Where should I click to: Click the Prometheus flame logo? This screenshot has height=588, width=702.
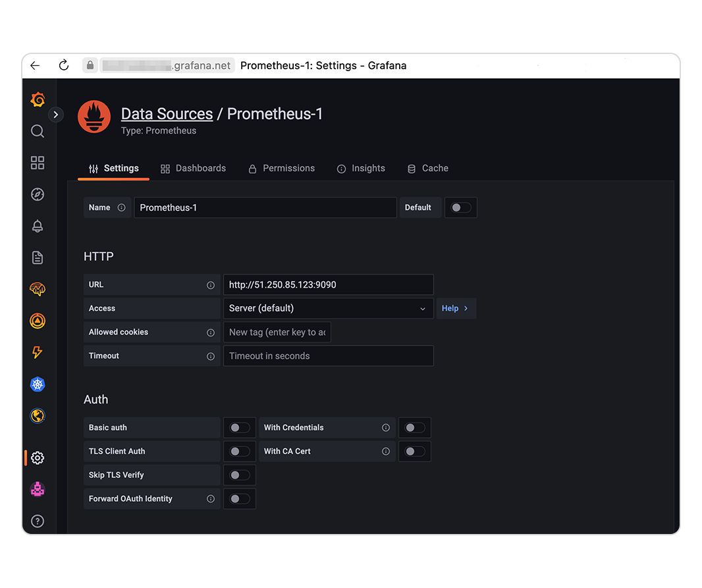pos(94,117)
